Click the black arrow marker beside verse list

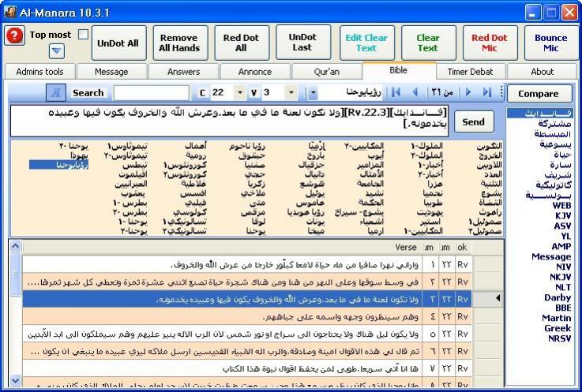click(x=498, y=298)
